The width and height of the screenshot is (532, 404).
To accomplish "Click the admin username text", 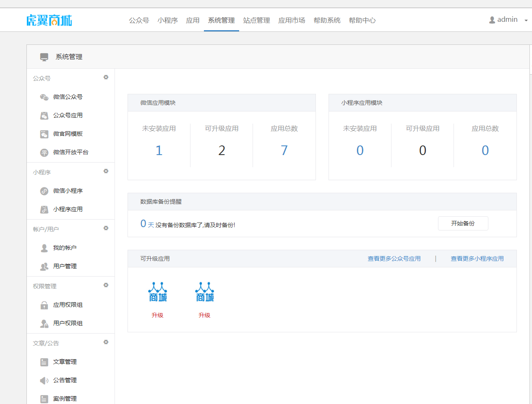I will point(507,20).
